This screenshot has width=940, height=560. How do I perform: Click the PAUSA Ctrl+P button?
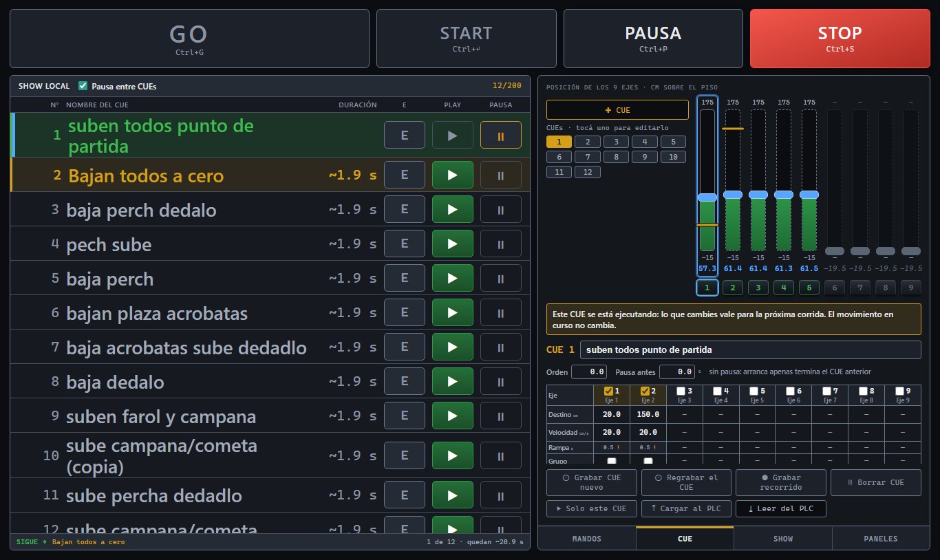point(653,39)
